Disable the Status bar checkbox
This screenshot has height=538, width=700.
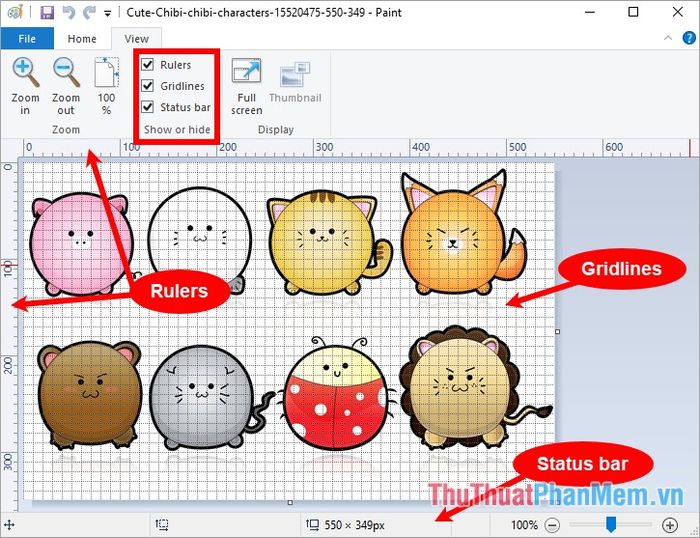(148, 107)
